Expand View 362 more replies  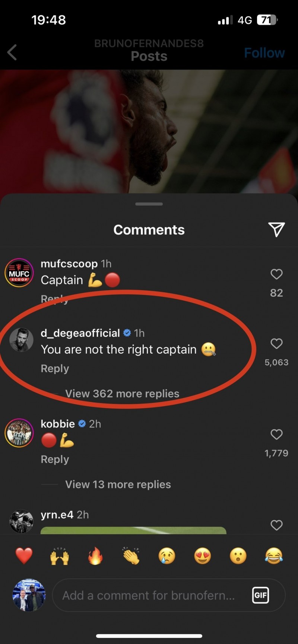(122, 394)
